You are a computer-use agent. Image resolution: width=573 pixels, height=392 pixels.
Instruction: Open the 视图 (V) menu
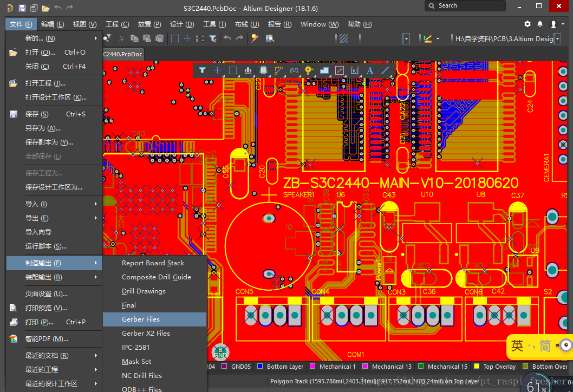(85, 24)
